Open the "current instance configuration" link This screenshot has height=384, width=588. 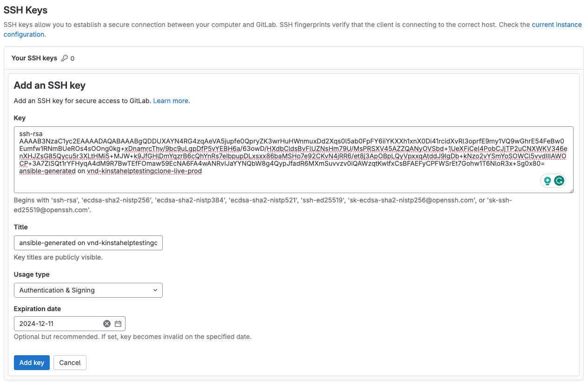pyautogui.click(x=556, y=25)
